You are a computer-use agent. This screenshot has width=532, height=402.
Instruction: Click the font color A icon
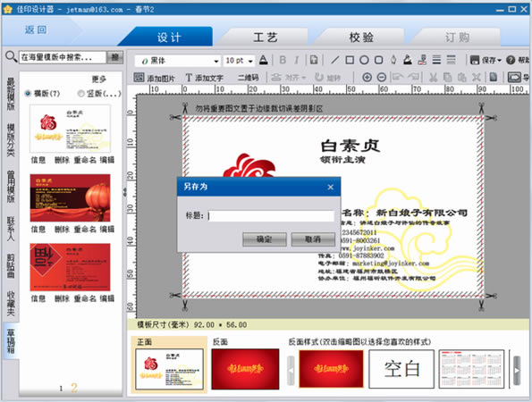tap(263, 61)
